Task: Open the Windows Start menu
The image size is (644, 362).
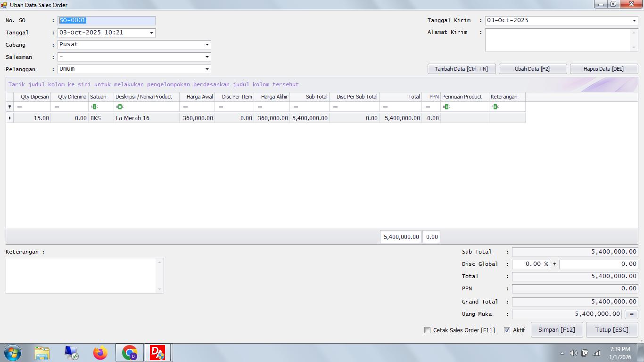Action: pyautogui.click(x=12, y=353)
